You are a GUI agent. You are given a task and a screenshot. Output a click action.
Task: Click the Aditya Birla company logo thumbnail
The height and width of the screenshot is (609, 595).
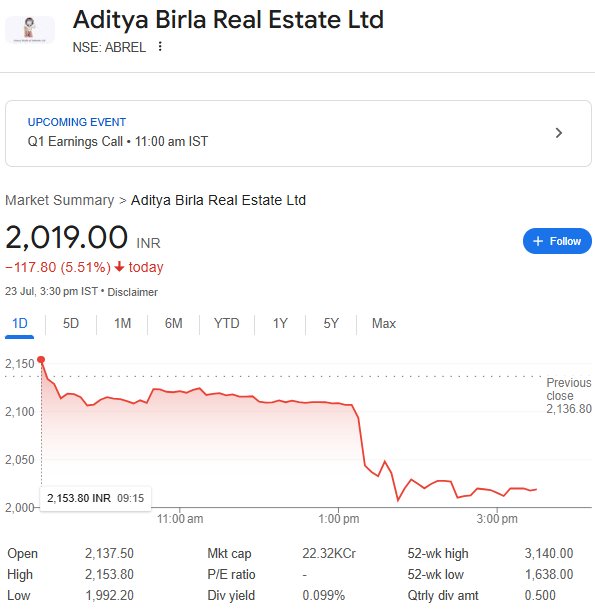point(30,30)
